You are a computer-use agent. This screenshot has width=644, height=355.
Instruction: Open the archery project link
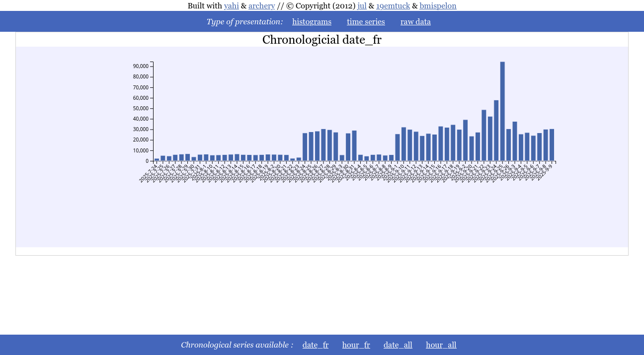[261, 6]
